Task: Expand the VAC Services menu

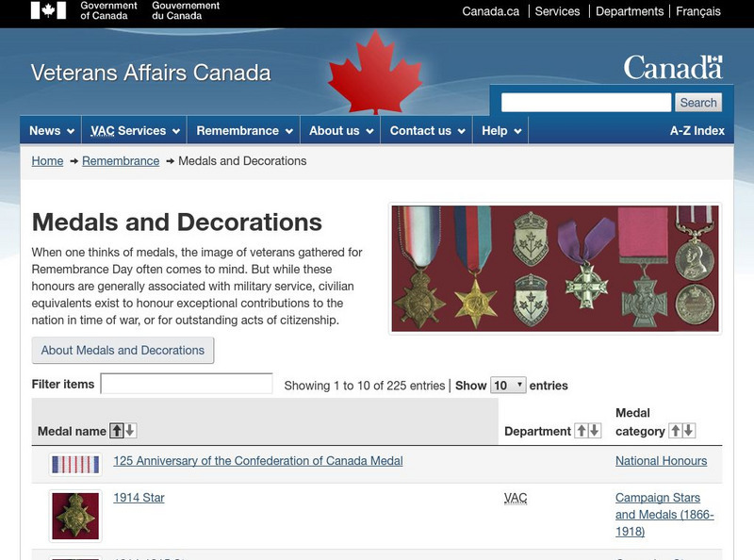Action: (x=135, y=130)
